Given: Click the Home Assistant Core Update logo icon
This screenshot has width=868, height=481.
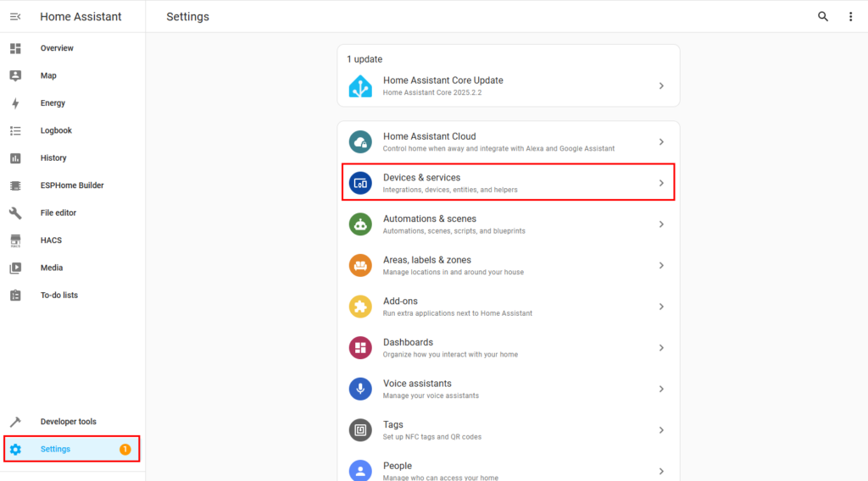Looking at the screenshot, I should click(x=360, y=86).
